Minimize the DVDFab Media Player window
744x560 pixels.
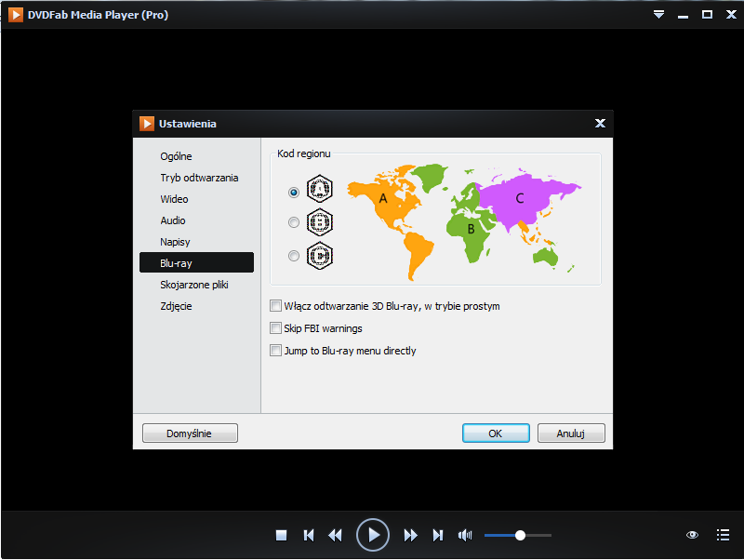click(683, 16)
